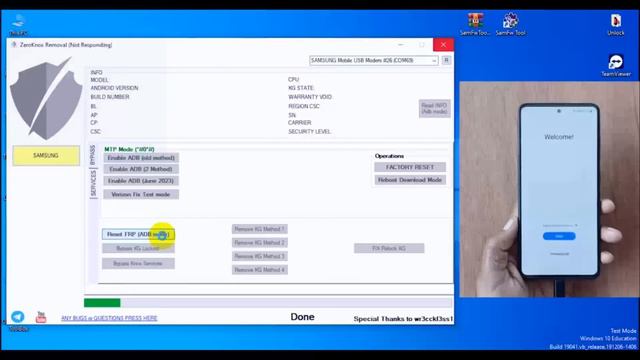640x360 pixels.
Task: Click the R refresh button beside port list
Action: [446, 60]
